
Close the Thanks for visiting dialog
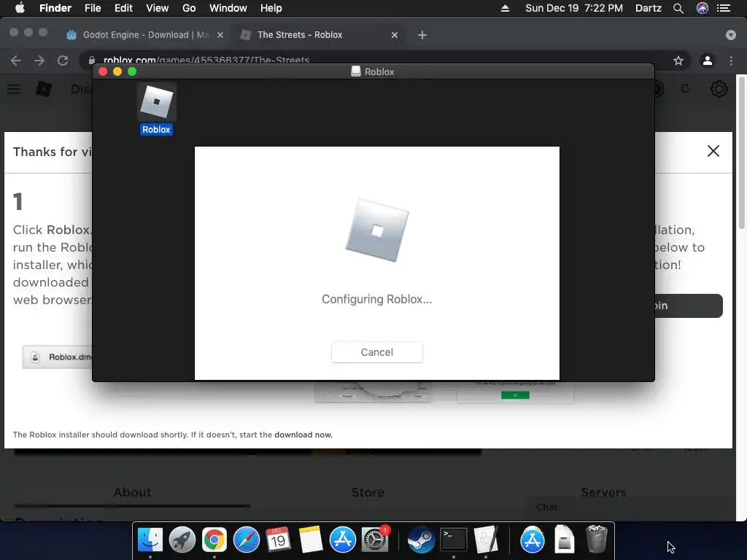pyautogui.click(x=713, y=151)
